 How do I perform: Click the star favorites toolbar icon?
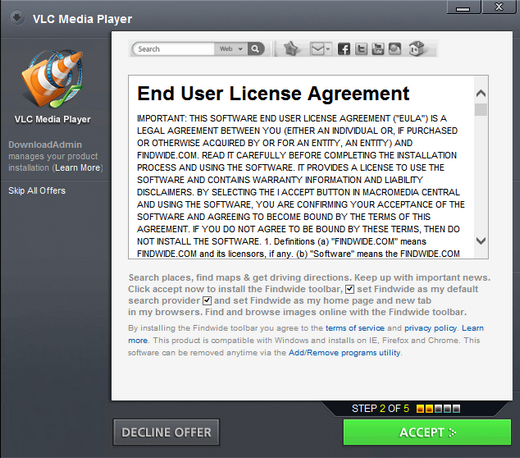291,49
